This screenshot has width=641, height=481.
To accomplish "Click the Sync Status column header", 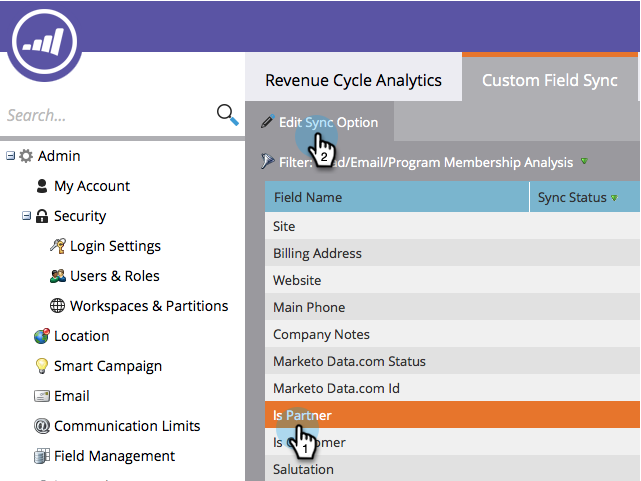I will point(585,197).
